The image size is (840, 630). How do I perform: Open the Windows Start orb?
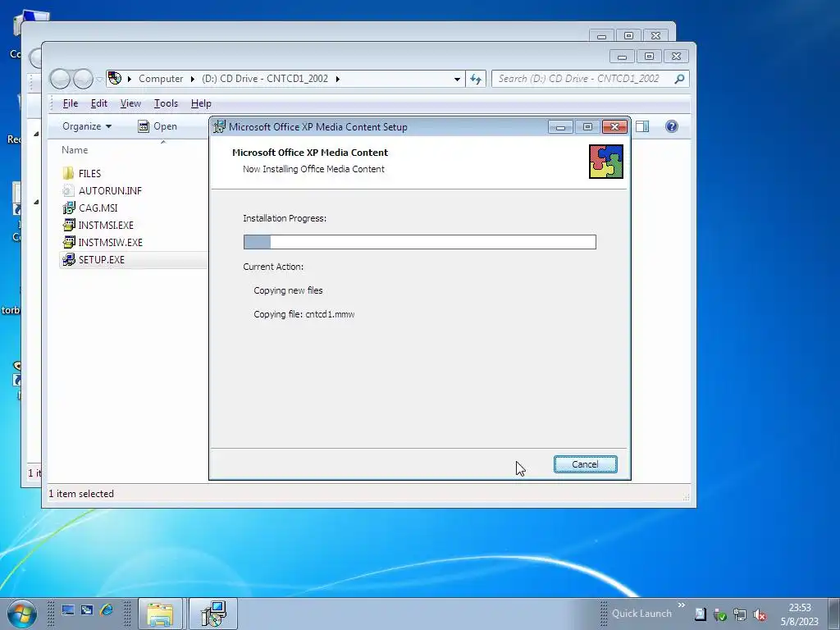click(x=22, y=614)
